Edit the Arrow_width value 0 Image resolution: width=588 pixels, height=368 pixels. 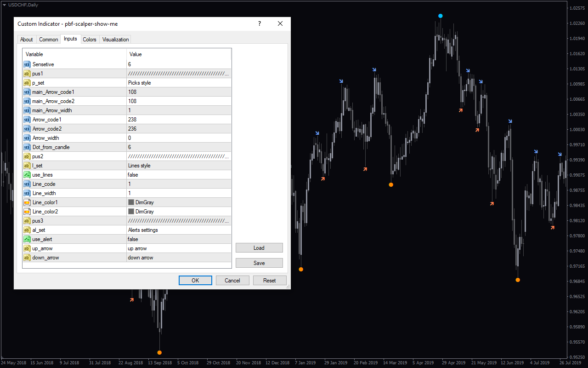[179, 138]
